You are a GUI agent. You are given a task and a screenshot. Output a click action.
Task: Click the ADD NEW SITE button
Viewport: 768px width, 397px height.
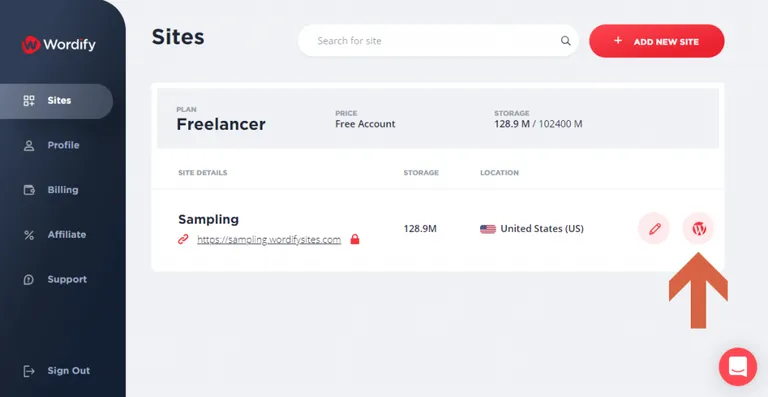(656, 41)
